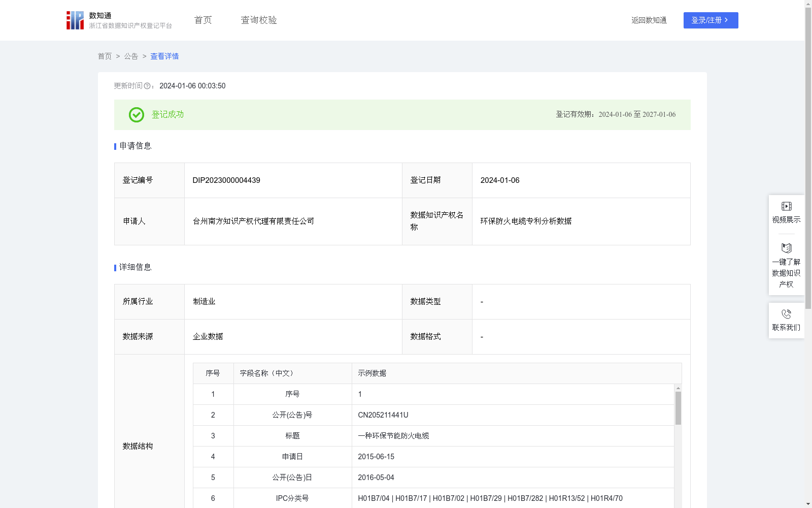812x508 pixels.
Task: Click the help icon next to 更新时间
Action: tap(147, 86)
